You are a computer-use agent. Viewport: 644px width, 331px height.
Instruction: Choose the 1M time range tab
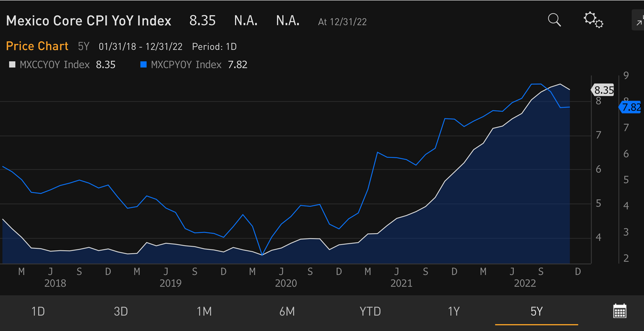[x=204, y=311]
